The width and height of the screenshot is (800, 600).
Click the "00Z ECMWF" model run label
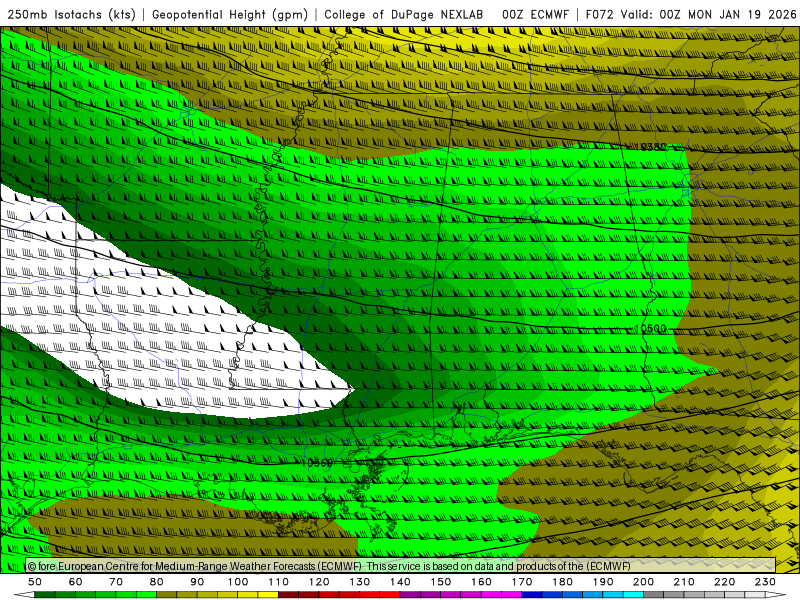coord(535,14)
